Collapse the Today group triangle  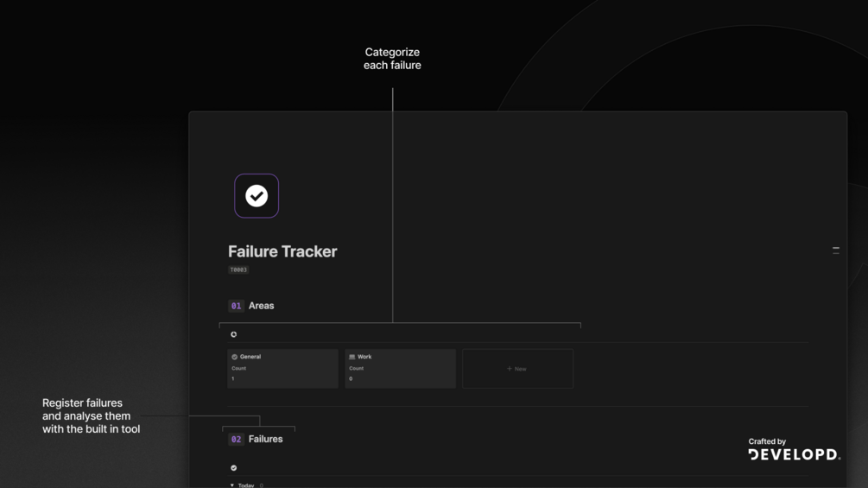pyautogui.click(x=232, y=485)
